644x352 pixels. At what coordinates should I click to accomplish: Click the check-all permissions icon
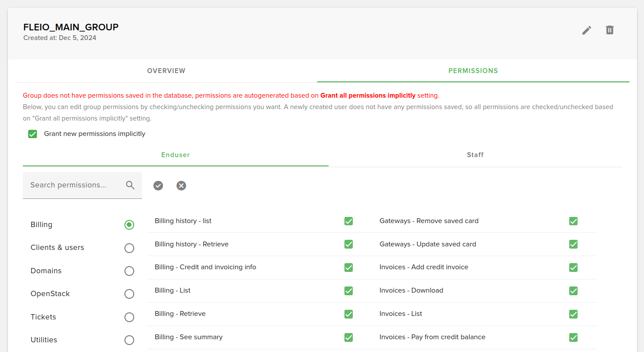pos(158,186)
